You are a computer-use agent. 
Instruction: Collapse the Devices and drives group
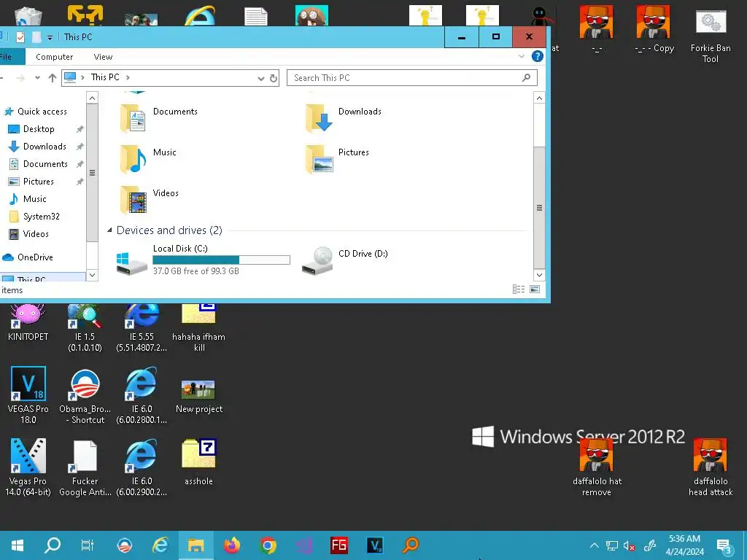pyautogui.click(x=109, y=230)
